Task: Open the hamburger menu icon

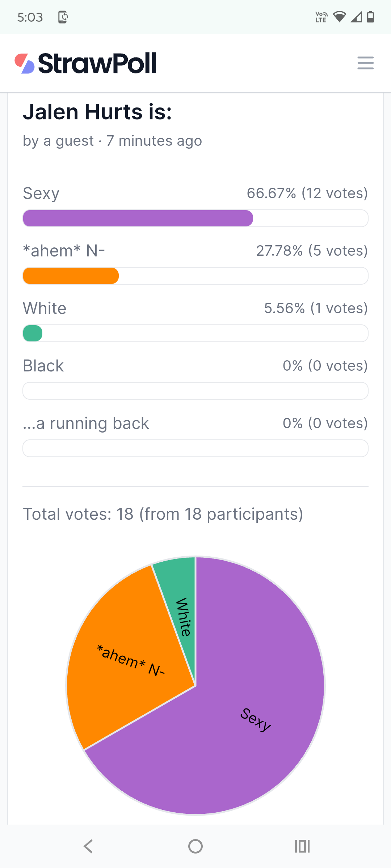Action: [x=365, y=63]
